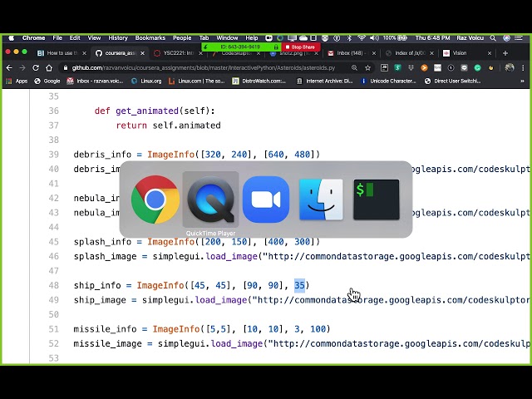Bookmark this page with the star icon

pos(367,68)
